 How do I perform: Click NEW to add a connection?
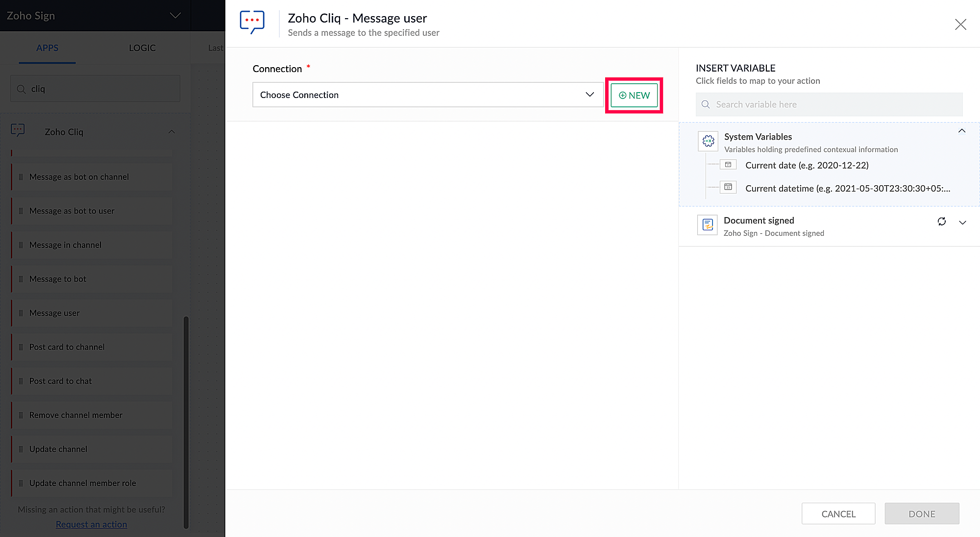[x=634, y=95]
